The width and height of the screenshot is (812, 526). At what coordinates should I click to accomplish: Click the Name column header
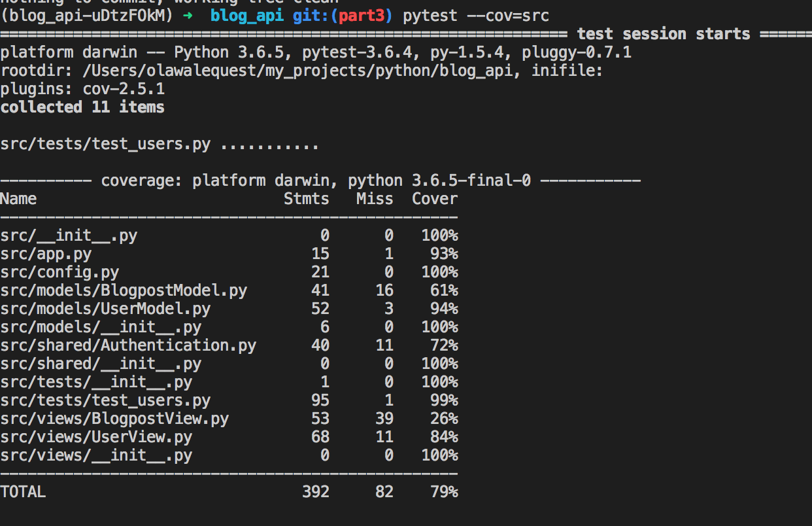[18, 199]
